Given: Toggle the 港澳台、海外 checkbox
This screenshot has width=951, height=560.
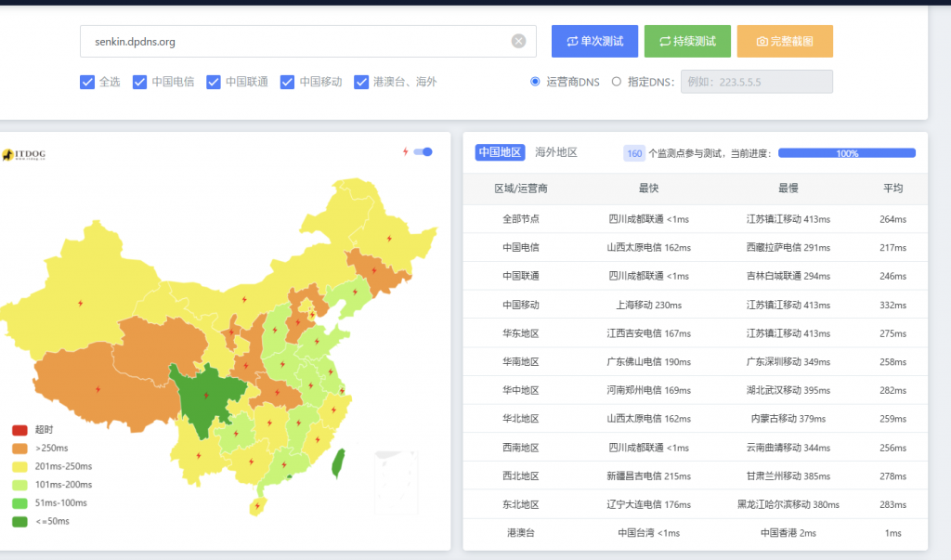Looking at the screenshot, I should tap(361, 82).
